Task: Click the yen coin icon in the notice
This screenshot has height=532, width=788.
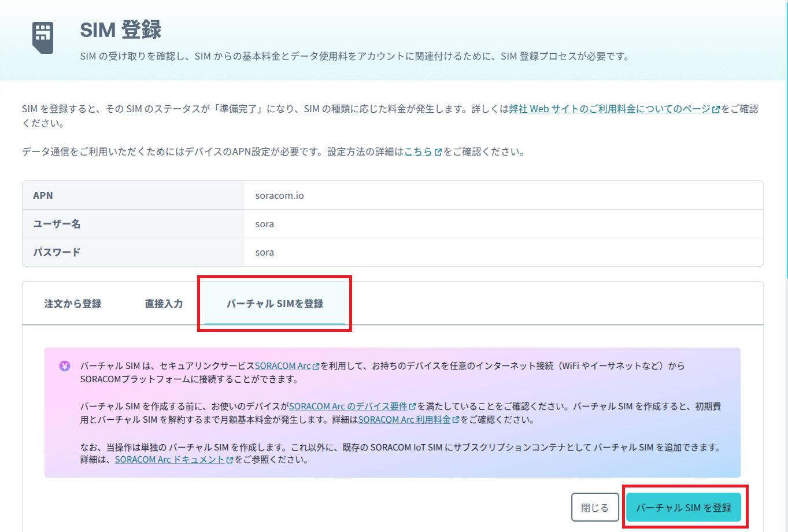Action: tap(65, 366)
